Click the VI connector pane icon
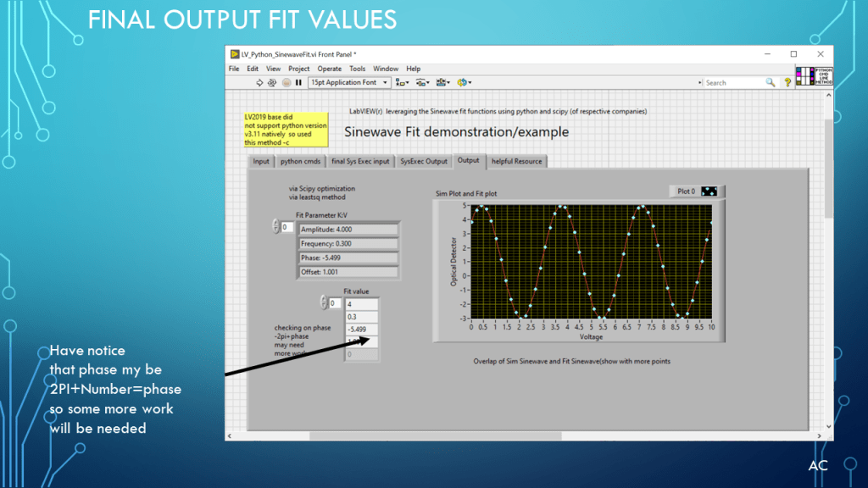This screenshot has width=868, height=488. [x=804, y=76]
